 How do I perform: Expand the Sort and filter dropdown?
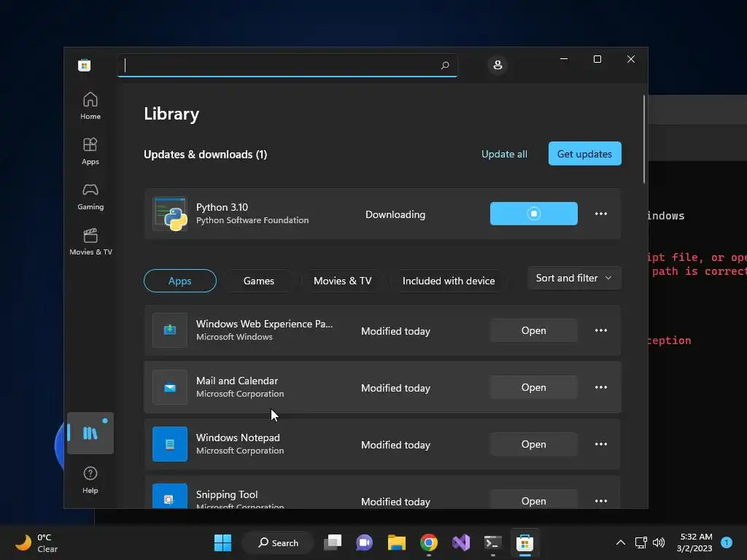pyautogui.click(x=574, y=278)
